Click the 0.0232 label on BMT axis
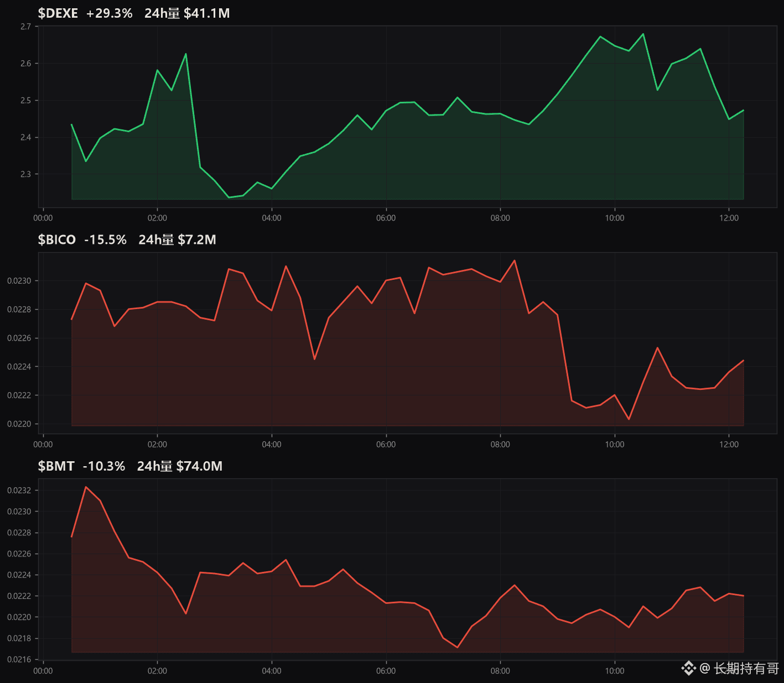Image resolution: width=784 pixels, height=683 pixels. pyautogui.click(x=19, y=491)
